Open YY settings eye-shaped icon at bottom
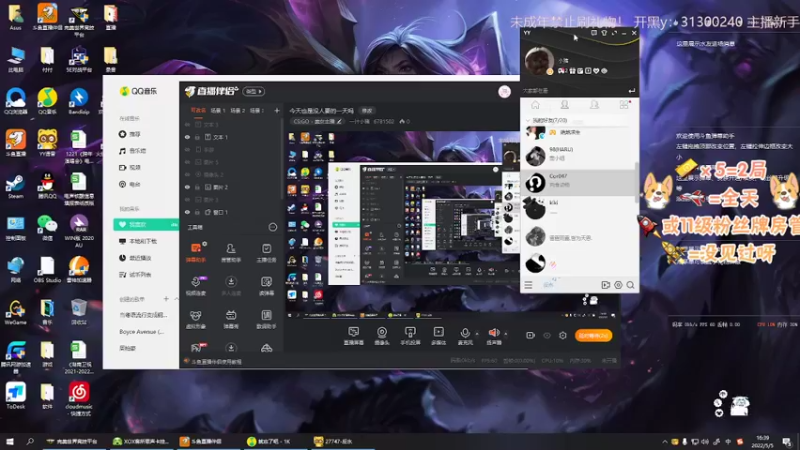This screenshot has width=800, height=450. (618, 285)
